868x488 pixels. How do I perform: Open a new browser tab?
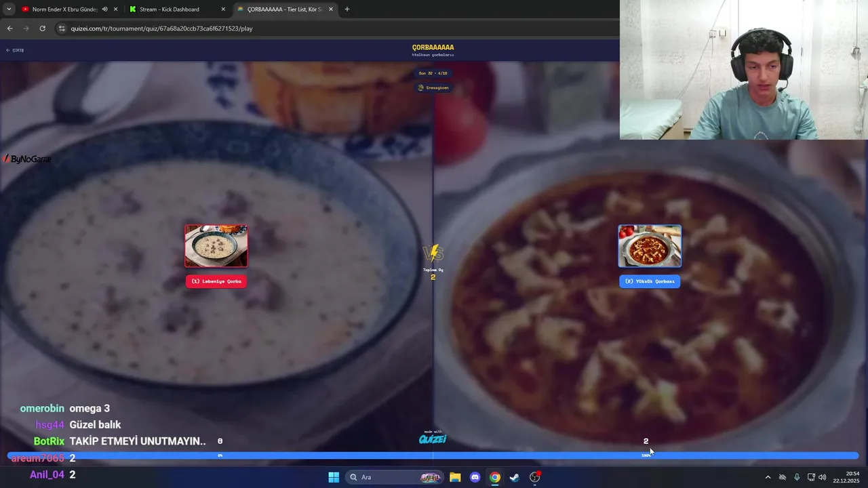(347, 9)
